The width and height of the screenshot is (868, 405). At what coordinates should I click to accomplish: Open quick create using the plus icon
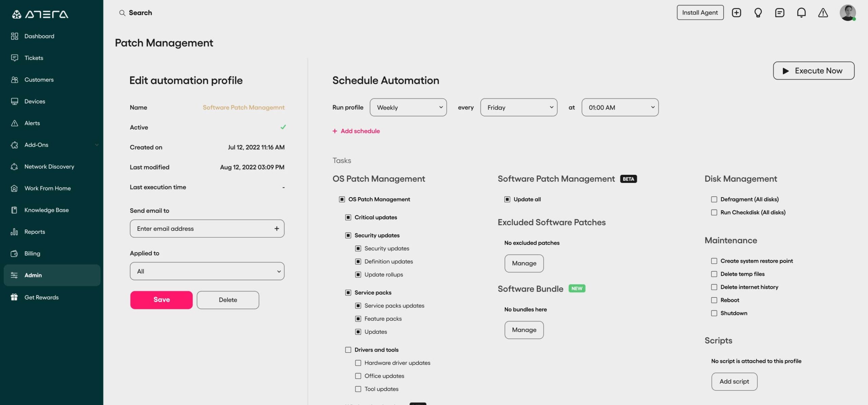pos(736,12)
